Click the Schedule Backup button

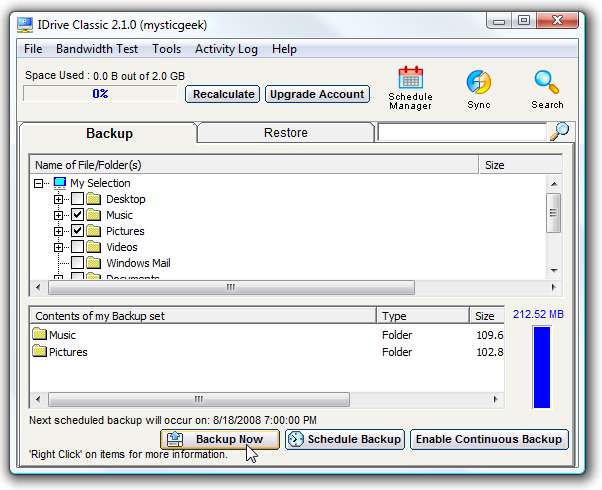(x=345, y=439)
